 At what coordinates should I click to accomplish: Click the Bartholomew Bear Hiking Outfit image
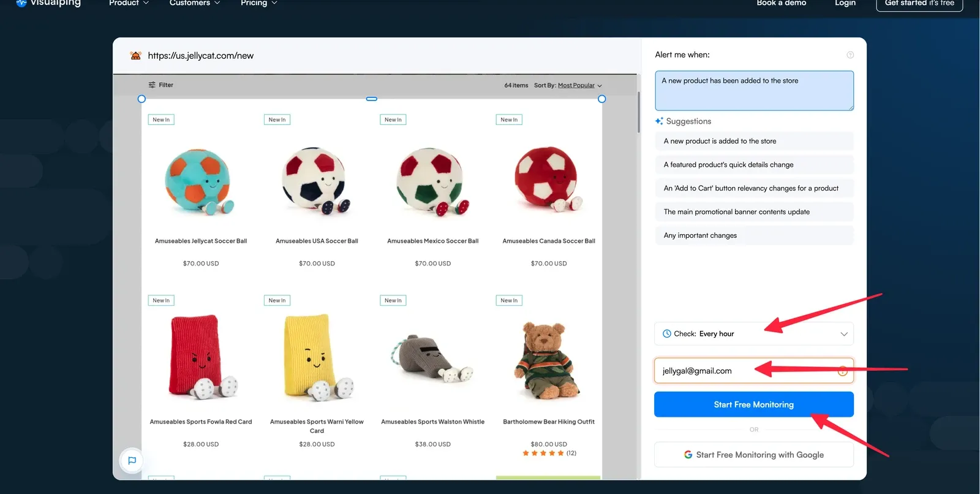click(548, 362)
